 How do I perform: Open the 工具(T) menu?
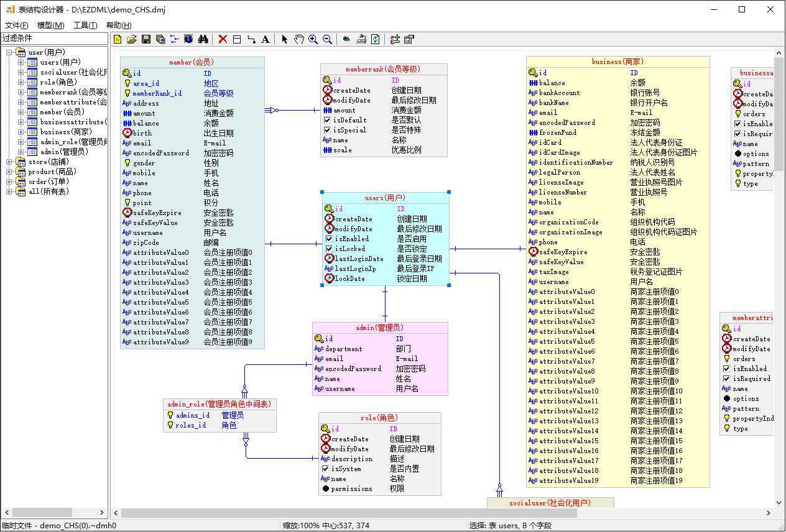85,25
